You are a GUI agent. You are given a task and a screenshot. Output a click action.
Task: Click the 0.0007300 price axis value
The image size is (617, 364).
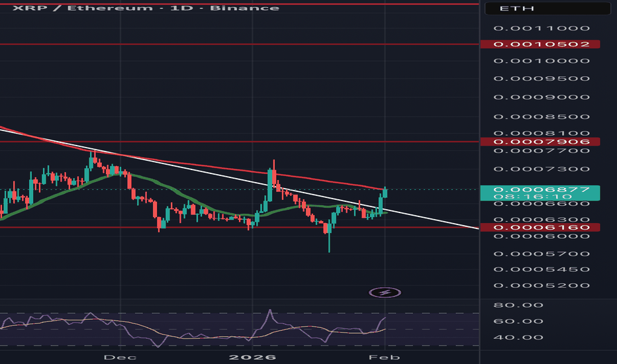(542, 169)
